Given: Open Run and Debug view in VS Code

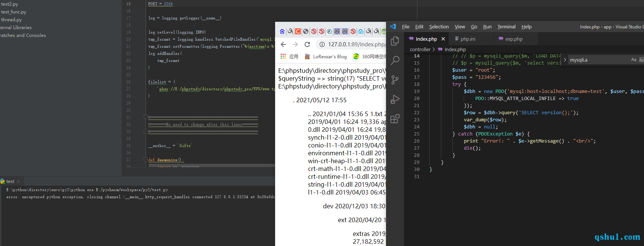Looking at the screenshot, I should (395, 99).
